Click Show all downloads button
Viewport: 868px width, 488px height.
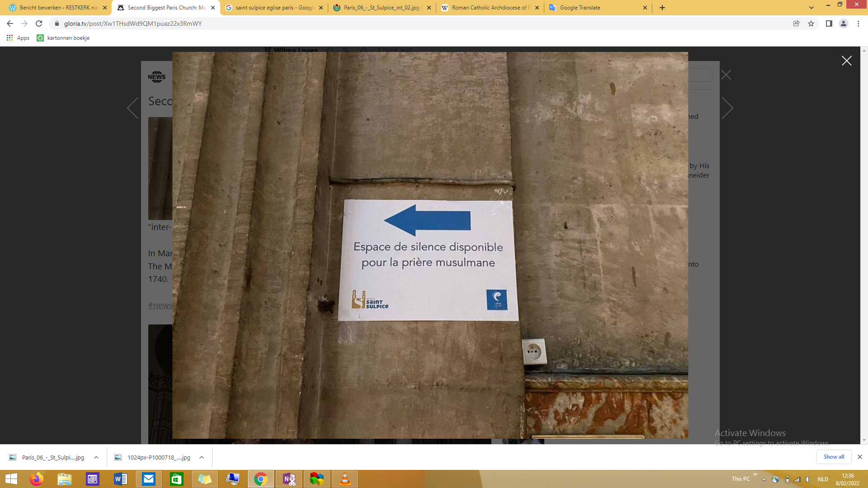coord(833,457)
